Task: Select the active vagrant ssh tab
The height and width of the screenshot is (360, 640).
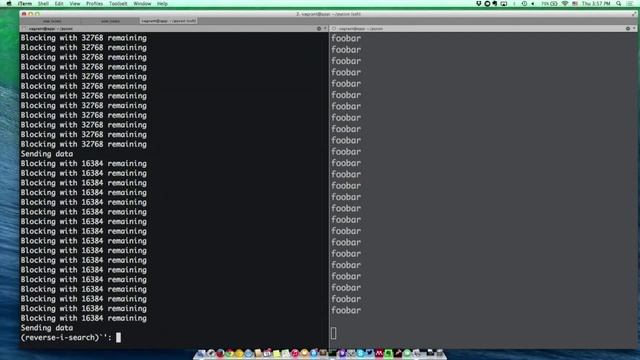Action: coord(169,21)
